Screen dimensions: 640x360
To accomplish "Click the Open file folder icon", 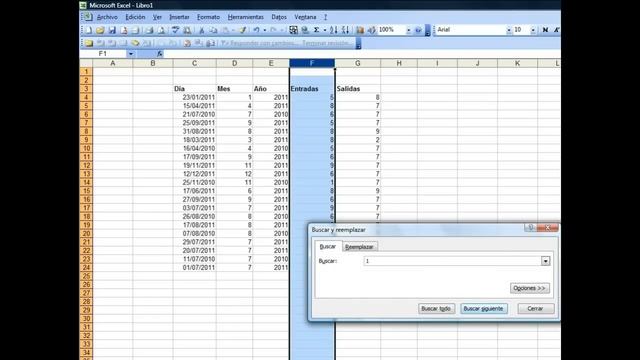I will tap(100, 30).
